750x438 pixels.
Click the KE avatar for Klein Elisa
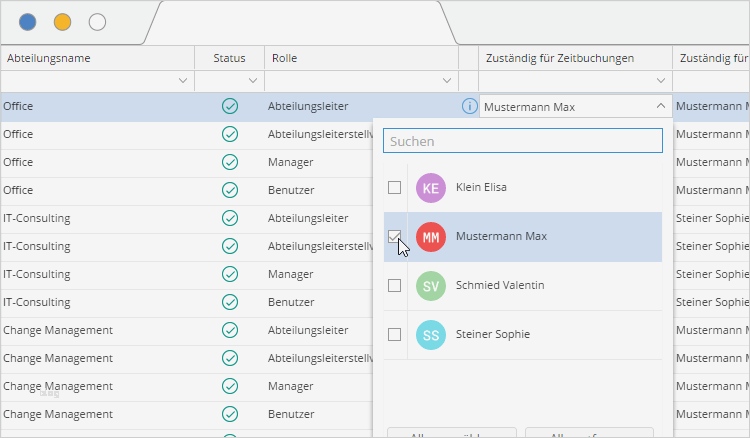431,187
